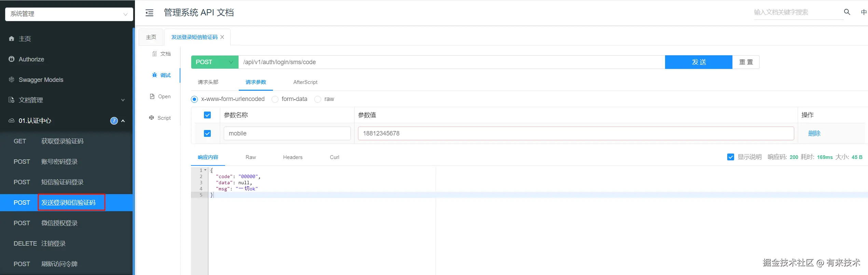The image size is (868, 275).
Task: Toggle the 显示说明 checkbox
Action: 731,157
